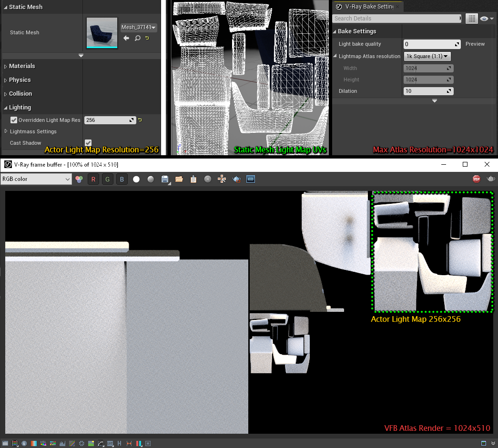Stop rendering with red STOP icon
498x448 pixels.
click(x=477, y=179)
